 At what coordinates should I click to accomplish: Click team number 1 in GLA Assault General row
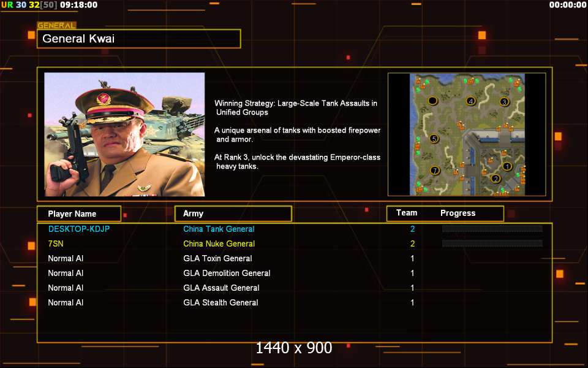click(412, 288)
